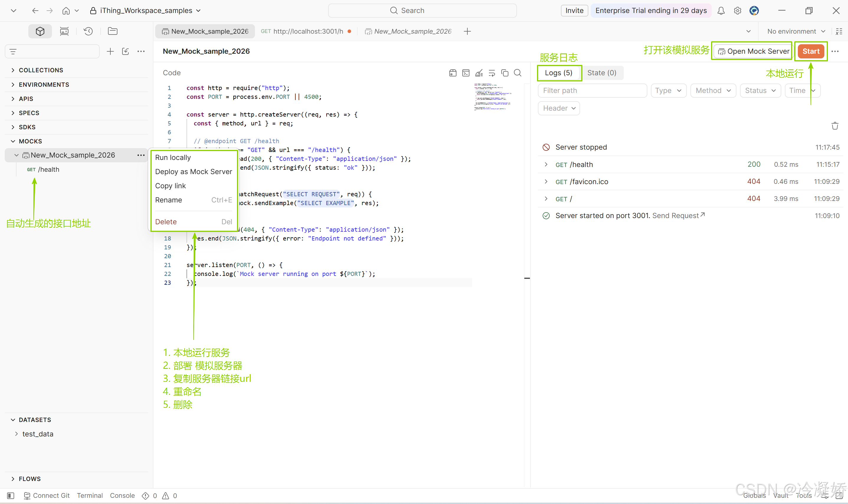Open sidebar more options ellipsis
The image size is (848, 504).
point(141,52)
